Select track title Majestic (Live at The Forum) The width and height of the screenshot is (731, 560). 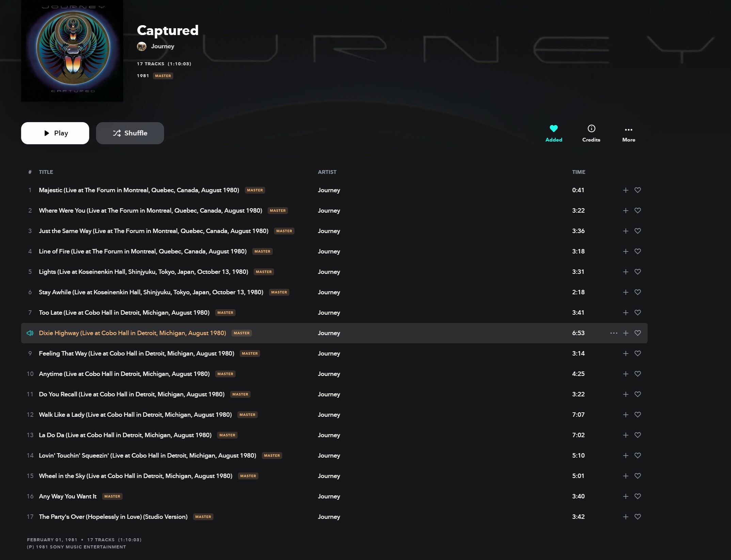pyautogui.click(x=139, y=190)
